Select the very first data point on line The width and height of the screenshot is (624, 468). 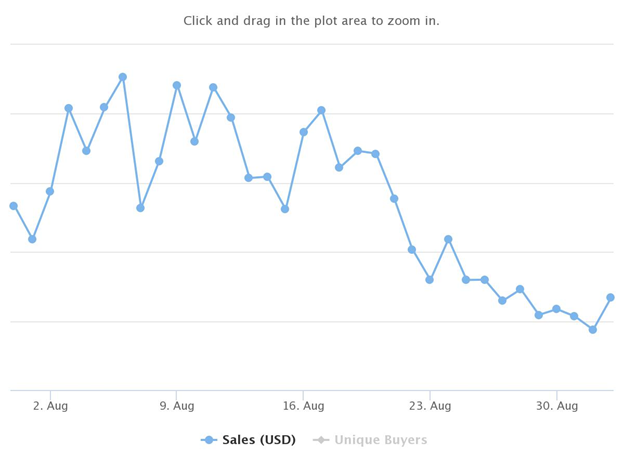point(14,206)
